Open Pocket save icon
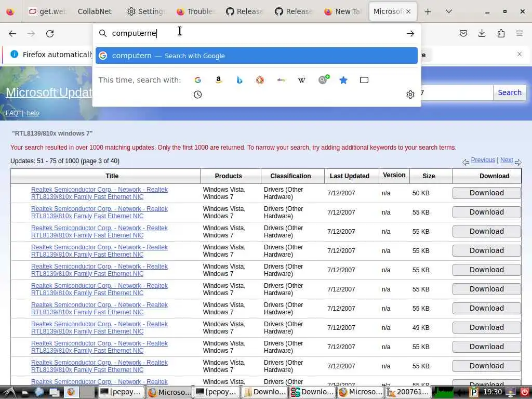Viewport: 532px width, 399px height. [x=463, y=33]
